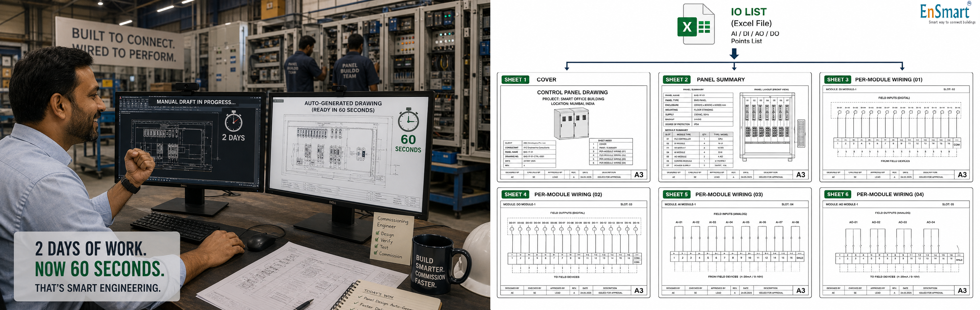Tick the Verify checkbox on sticky note
Image resolution: width=980 pixels, height=310 pixels.
[x=377, y=240]
